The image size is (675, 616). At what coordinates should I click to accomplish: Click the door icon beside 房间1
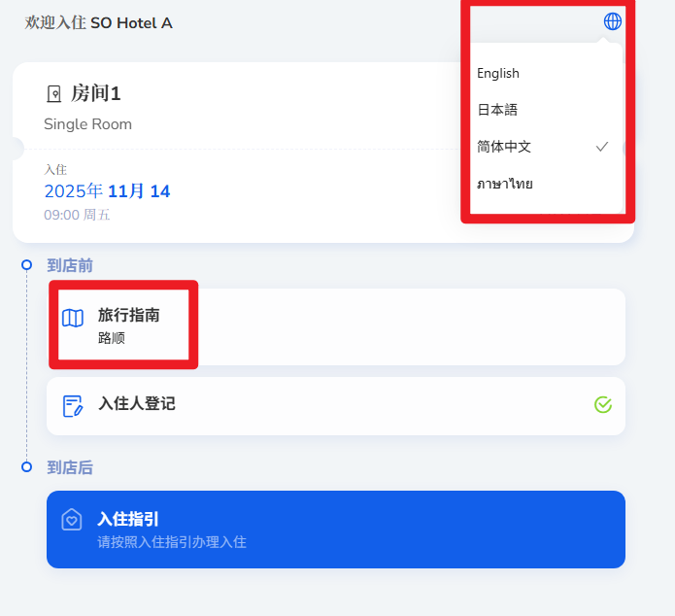coord(54,94)
